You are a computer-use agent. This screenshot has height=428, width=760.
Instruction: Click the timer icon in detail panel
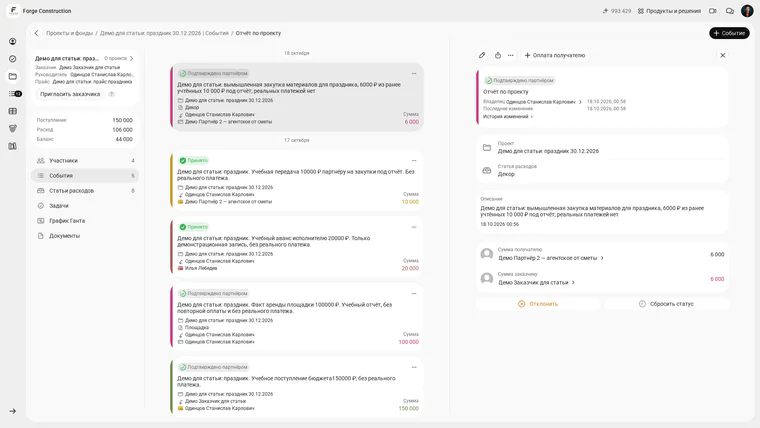pyautogui.click(x=498, y=55)
